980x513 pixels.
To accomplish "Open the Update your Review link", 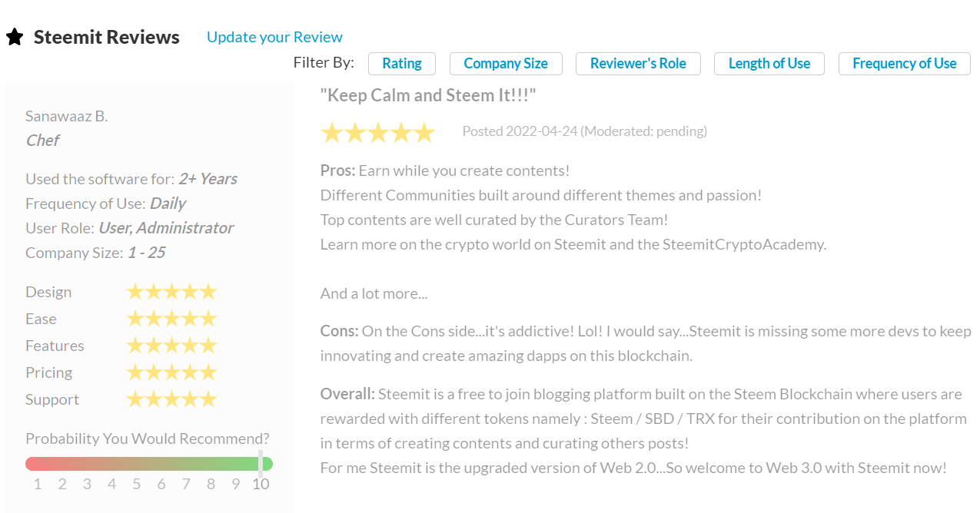I will [x=274, y=37].
